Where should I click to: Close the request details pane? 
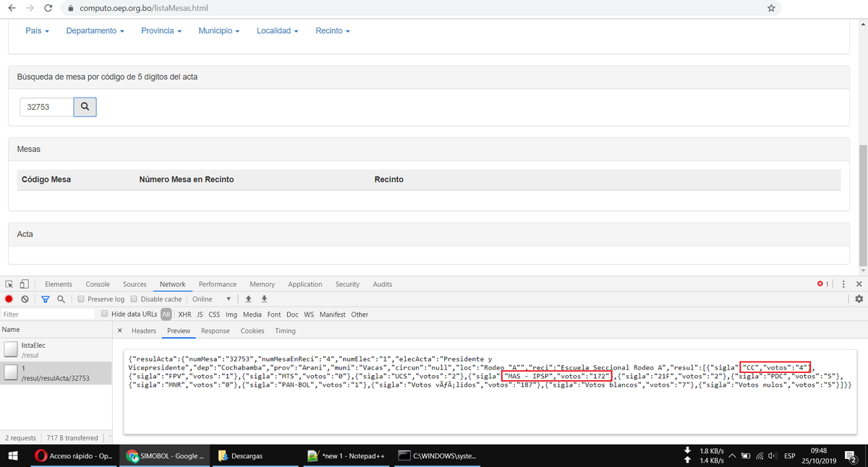pos(120,330)
